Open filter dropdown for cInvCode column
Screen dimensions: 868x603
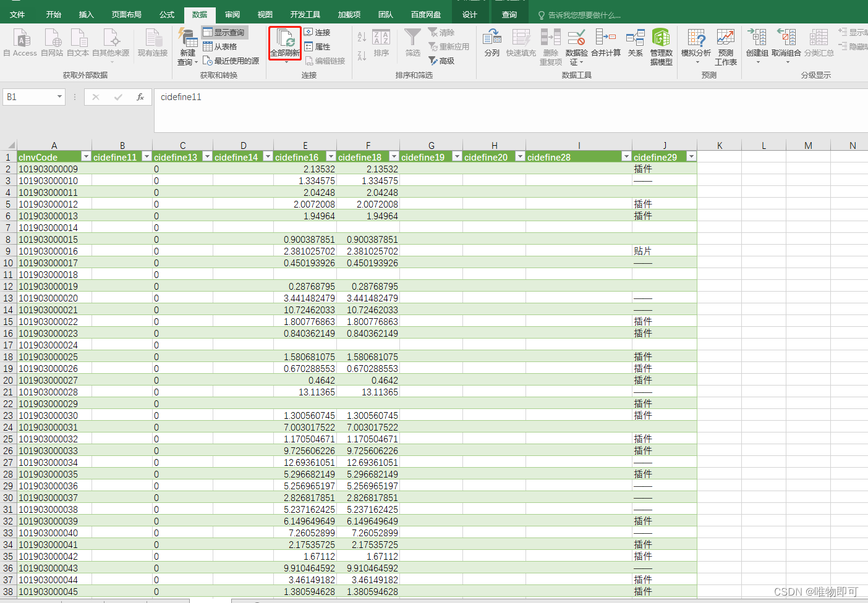(x=86, y=157)
